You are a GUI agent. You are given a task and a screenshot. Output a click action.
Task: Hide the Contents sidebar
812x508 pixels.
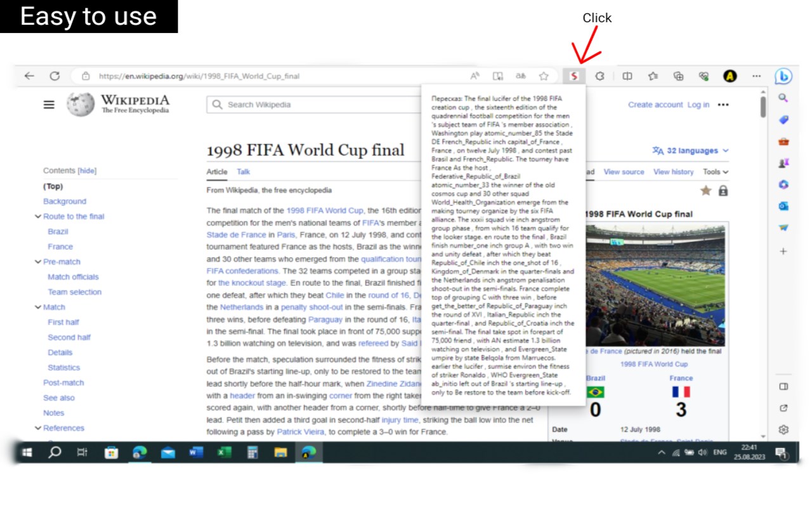click(88, 171)
